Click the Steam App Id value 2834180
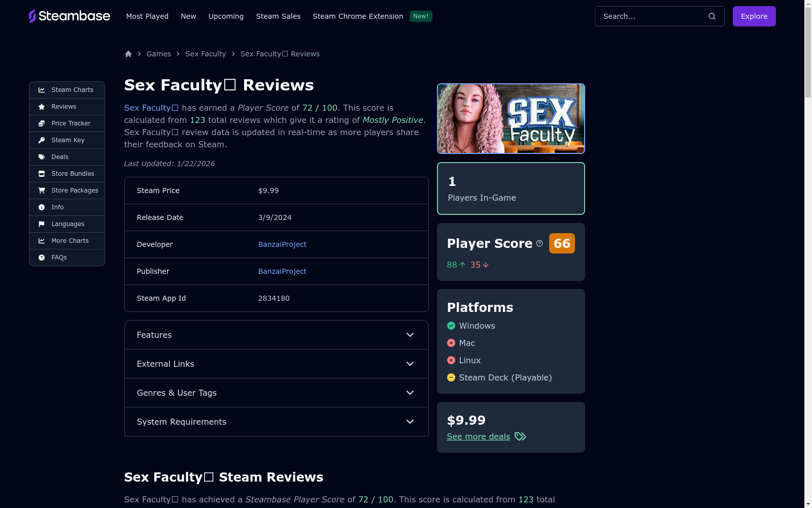The width and height of the screenshot is (812, 508). coord(274,298)
